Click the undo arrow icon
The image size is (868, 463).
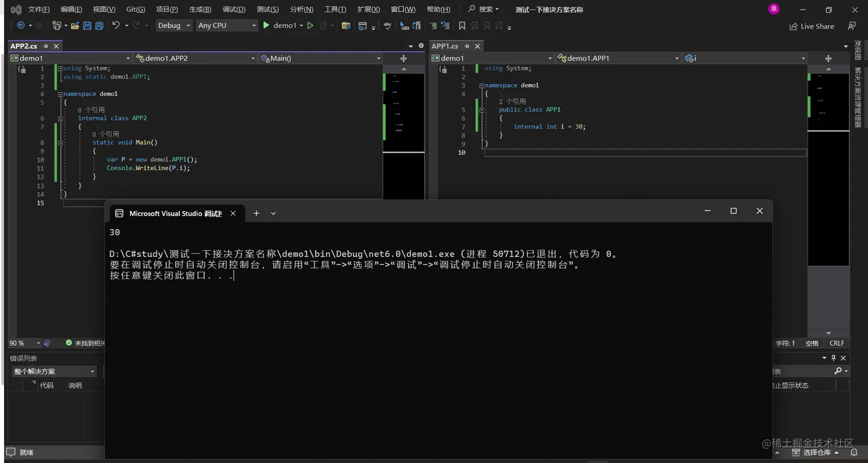coord(116,25)
